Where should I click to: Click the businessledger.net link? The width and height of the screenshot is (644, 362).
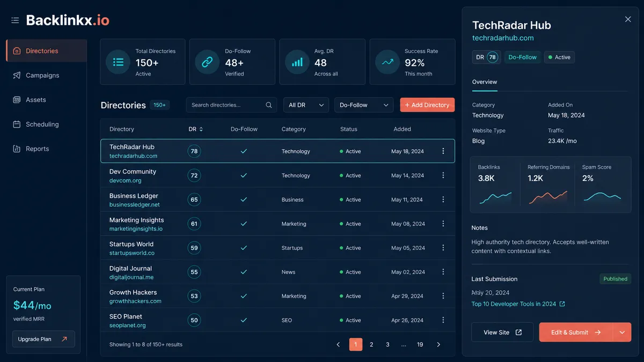pos(135,205)
